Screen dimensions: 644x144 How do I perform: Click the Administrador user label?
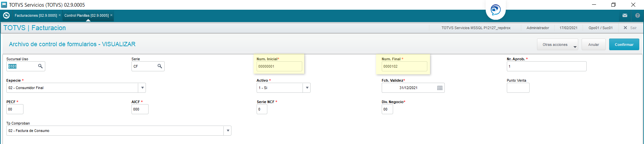[538, 28]
